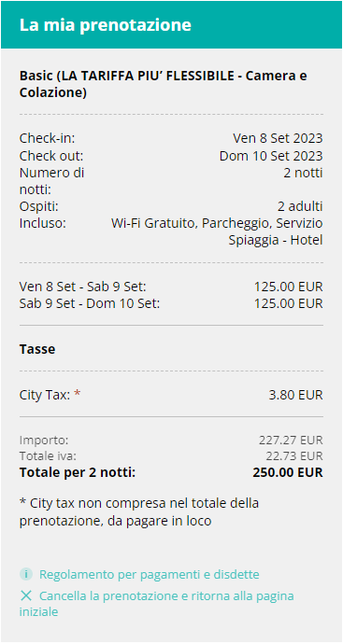343x644 pixels.
Task: Click the check-out date Dom 10 Set 2023
Action: click(x=271, y=156)
